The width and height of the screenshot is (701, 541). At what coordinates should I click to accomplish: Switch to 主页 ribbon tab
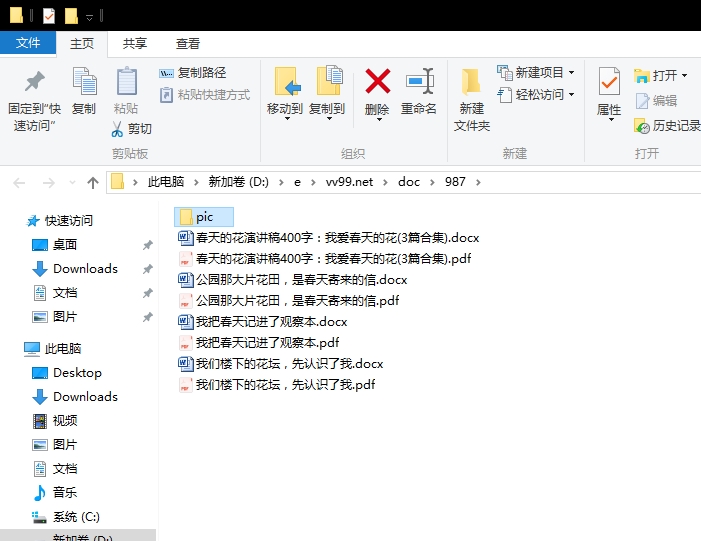(82, 44)
